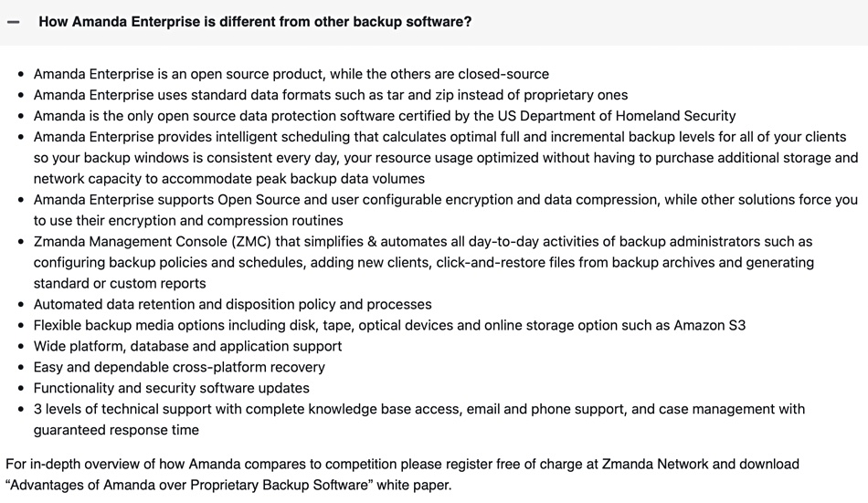The height and width of the screenshot is (503, 868).
Task: Click the flexible backup media options line
Action: point(389,325)
